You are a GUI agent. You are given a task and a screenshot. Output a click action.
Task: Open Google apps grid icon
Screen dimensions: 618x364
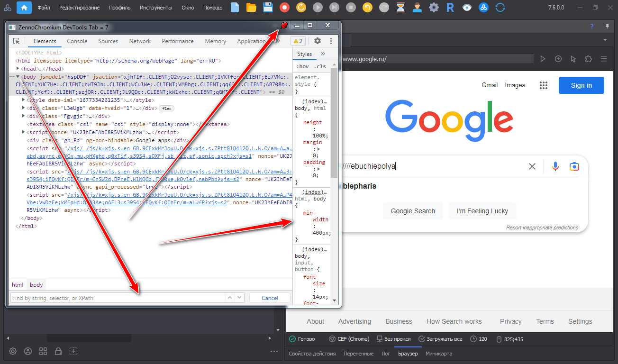(544, 85)
